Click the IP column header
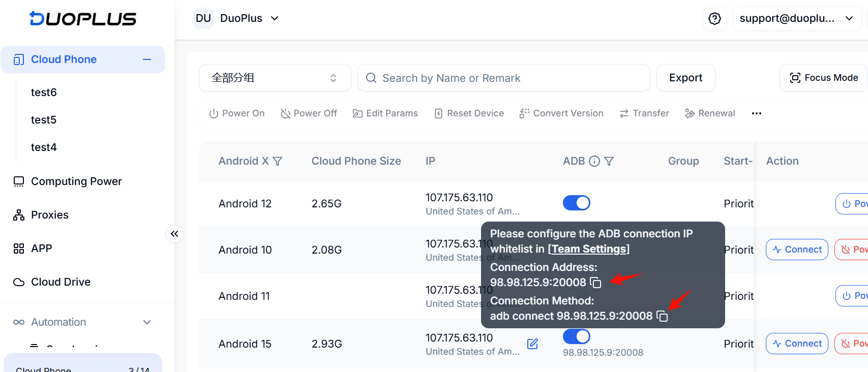The width and height of the screenshot is (868, 372). 430,161
